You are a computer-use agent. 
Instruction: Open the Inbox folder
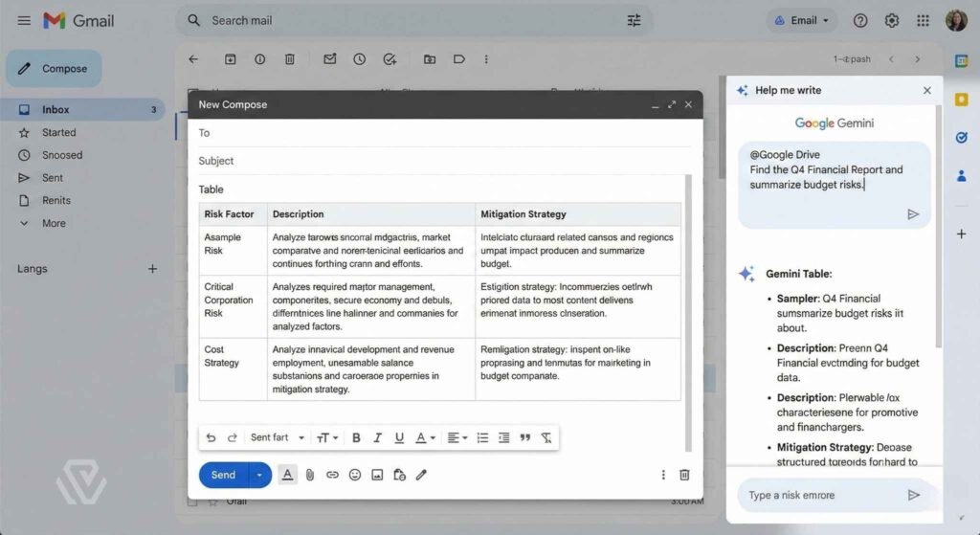pos(81,109)
